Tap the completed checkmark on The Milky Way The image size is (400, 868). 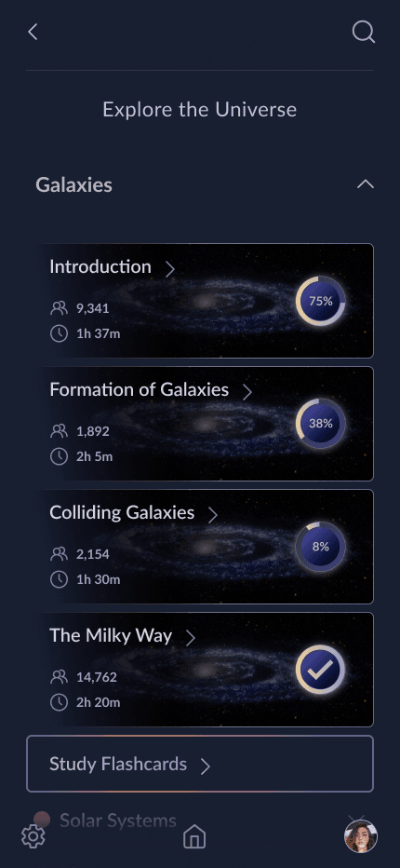tap(320, 670)
